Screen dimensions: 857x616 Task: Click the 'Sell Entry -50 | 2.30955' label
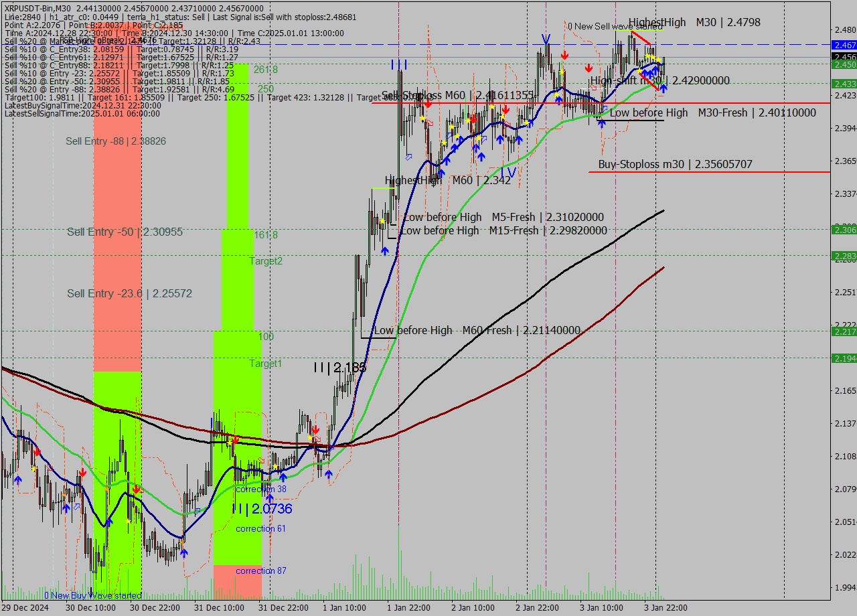point(125,232)
